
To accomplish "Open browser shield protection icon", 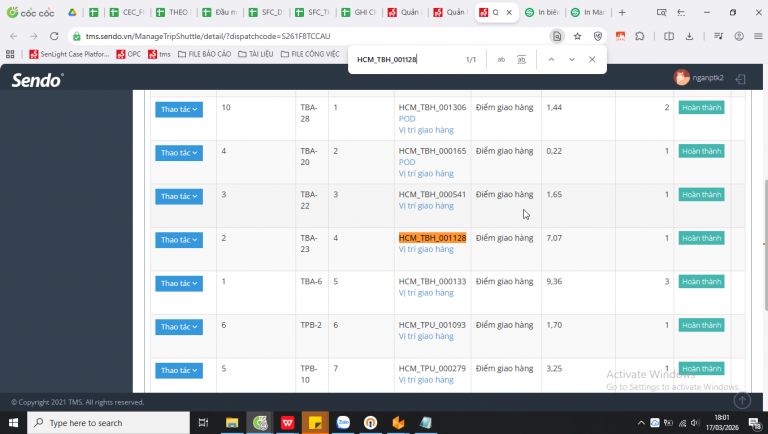I will 598,36.
